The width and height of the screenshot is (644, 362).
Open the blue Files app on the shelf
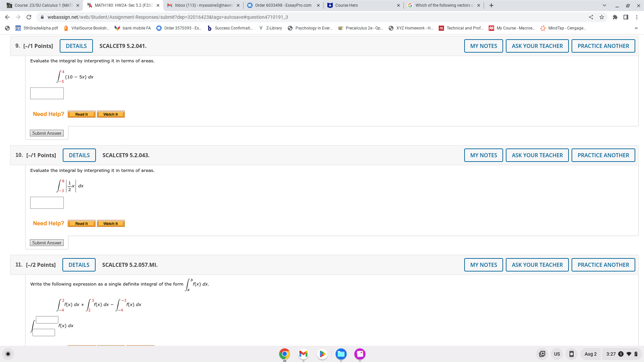click(x=341, y=354)
